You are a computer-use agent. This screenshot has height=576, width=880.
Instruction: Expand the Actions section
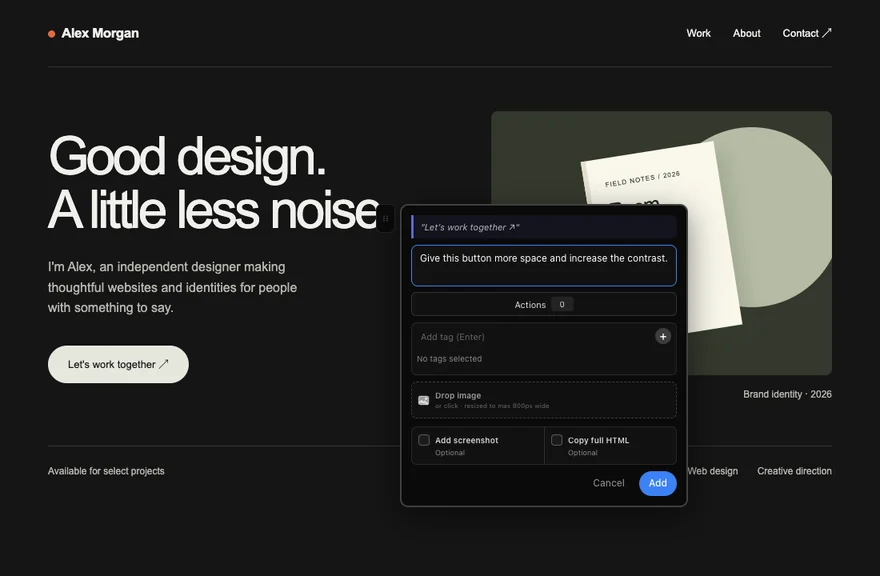[544, 304]
